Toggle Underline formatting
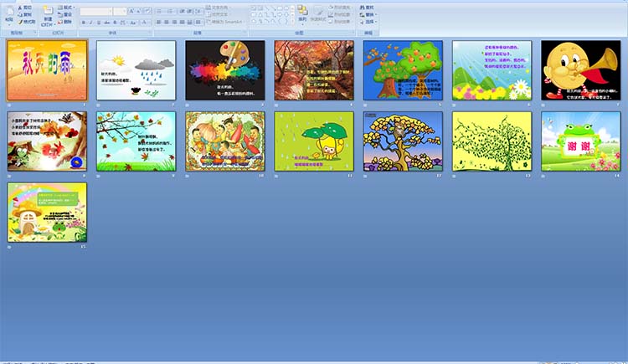Screen dimensions: 628x364 99,23
